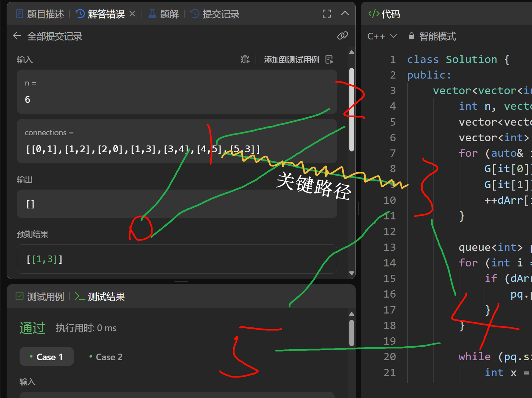
Task: Switch to the 题解 tab
Action: point(164,14)
